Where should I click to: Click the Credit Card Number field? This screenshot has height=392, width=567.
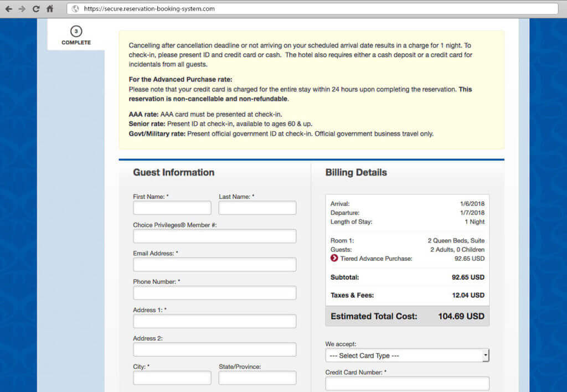coord(407,384)
